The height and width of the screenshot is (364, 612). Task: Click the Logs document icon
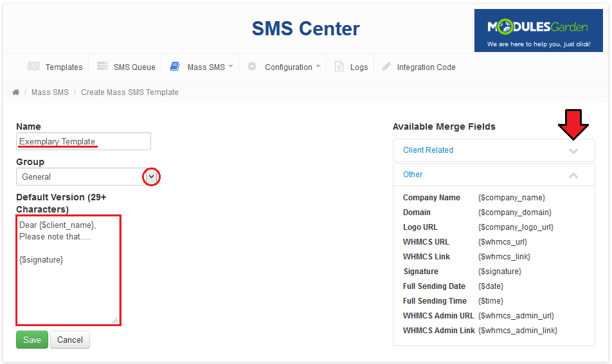coord(339,67)
